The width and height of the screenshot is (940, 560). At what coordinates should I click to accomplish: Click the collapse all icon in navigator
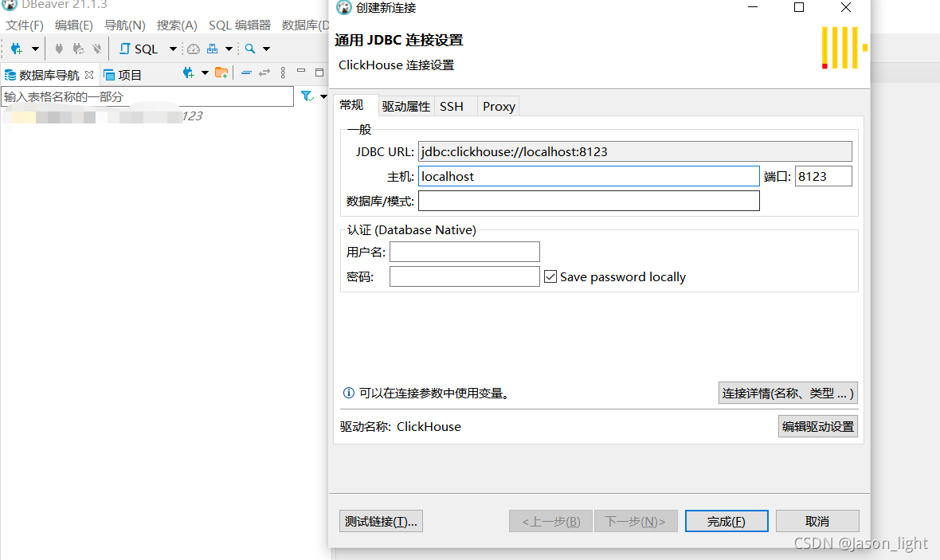[x=246, y=72]
